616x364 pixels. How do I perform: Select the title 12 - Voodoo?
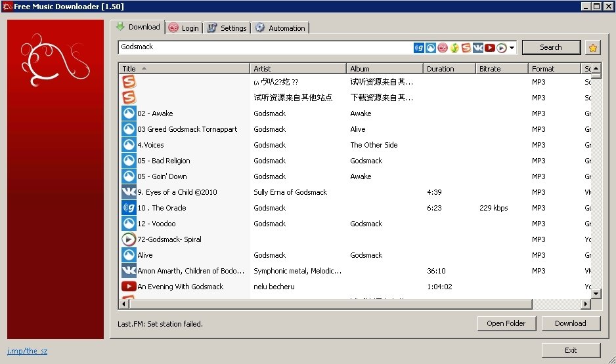pos(156,223)
